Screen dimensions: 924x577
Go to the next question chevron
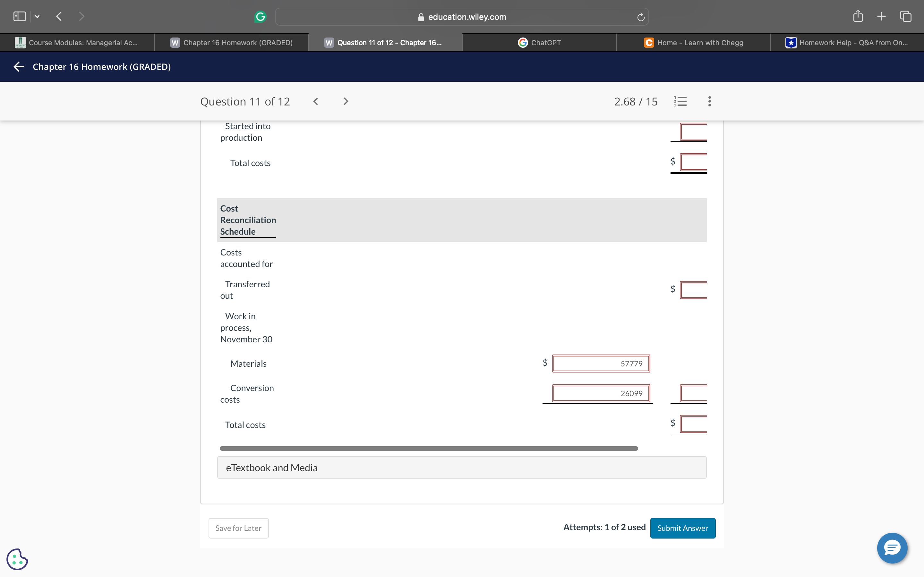[x=346, y=101]
